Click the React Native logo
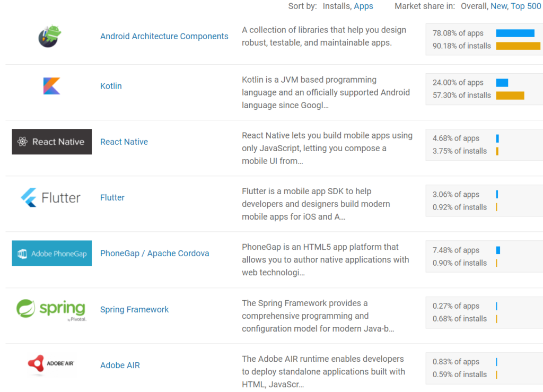Image resolution: width=543 pixels, height=392 pixels. pos(51,142)
